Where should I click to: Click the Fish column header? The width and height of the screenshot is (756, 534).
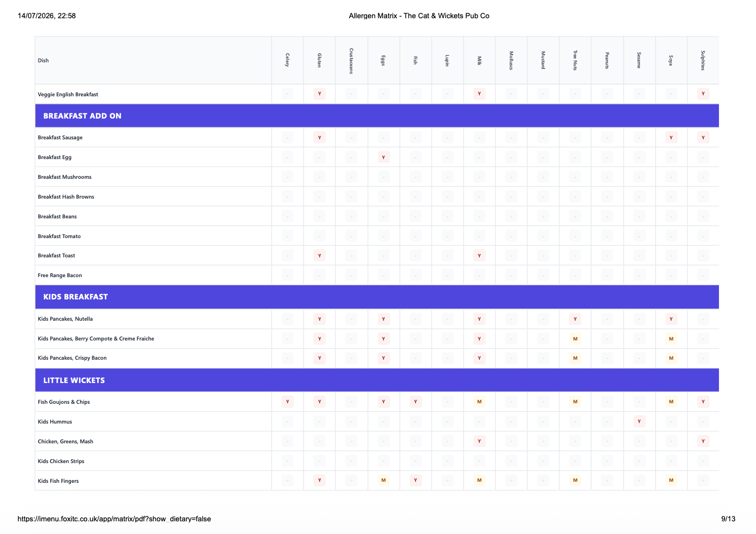(415, 60)
